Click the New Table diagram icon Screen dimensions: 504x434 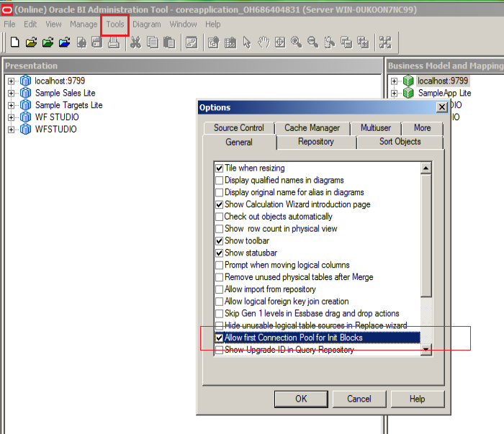click(x=346, y=42)
